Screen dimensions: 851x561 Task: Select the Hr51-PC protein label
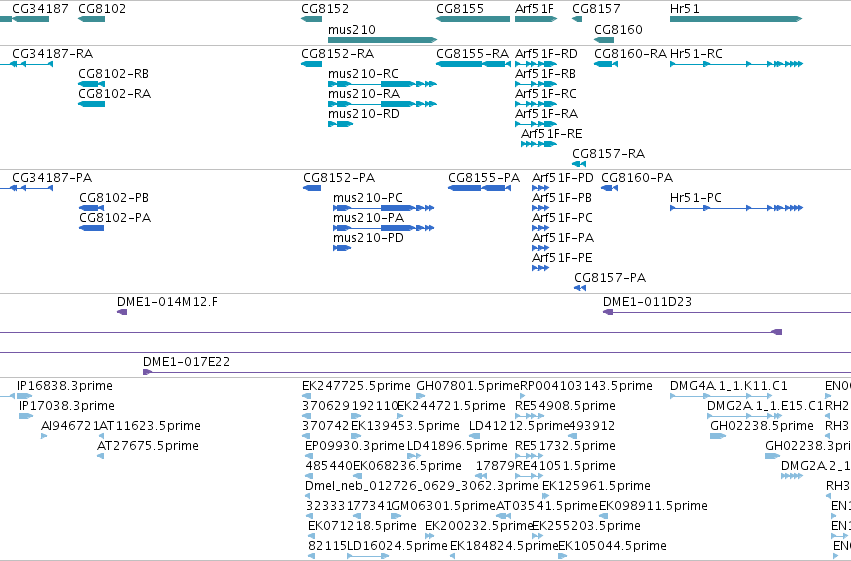click(696, 198)
